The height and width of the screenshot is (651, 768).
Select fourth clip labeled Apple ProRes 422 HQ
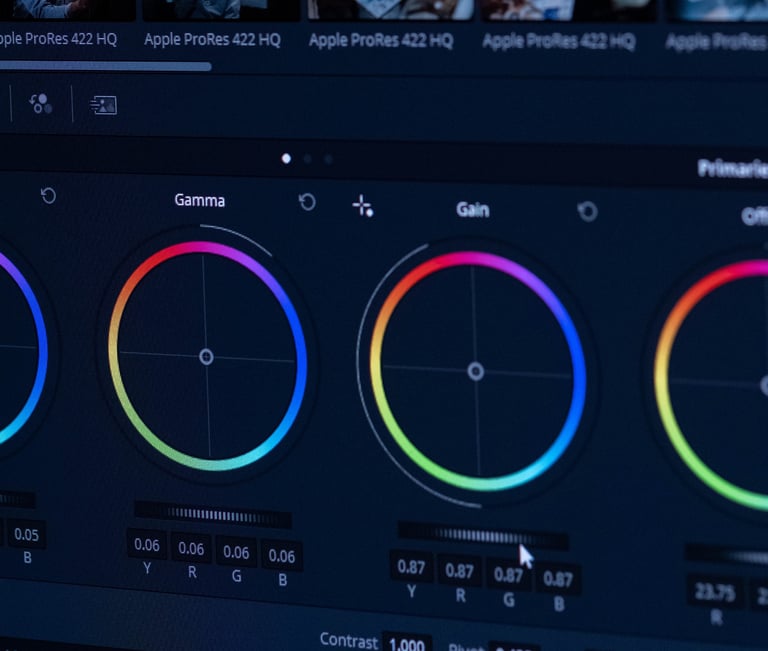pyautogui.click(x=559, y=42)
